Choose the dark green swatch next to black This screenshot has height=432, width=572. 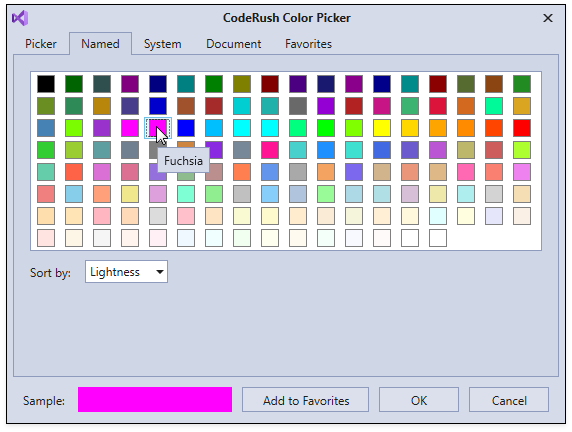(x=74, y=84)
